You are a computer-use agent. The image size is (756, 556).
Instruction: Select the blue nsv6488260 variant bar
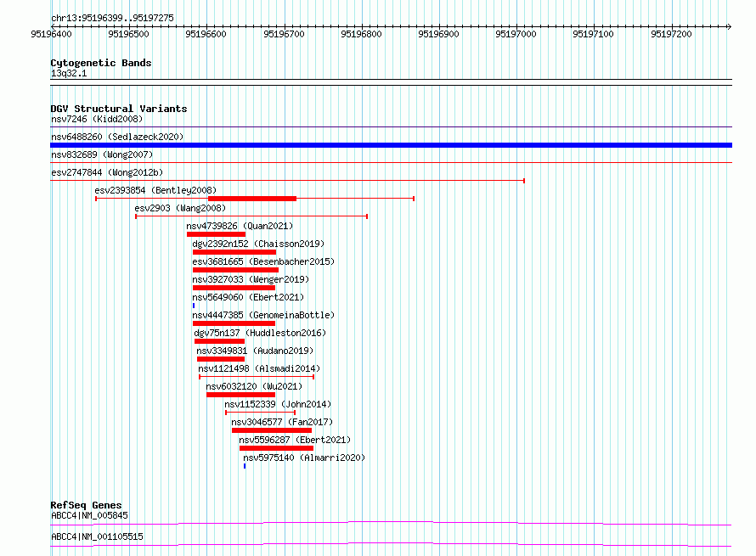click(x=391, y=145)
